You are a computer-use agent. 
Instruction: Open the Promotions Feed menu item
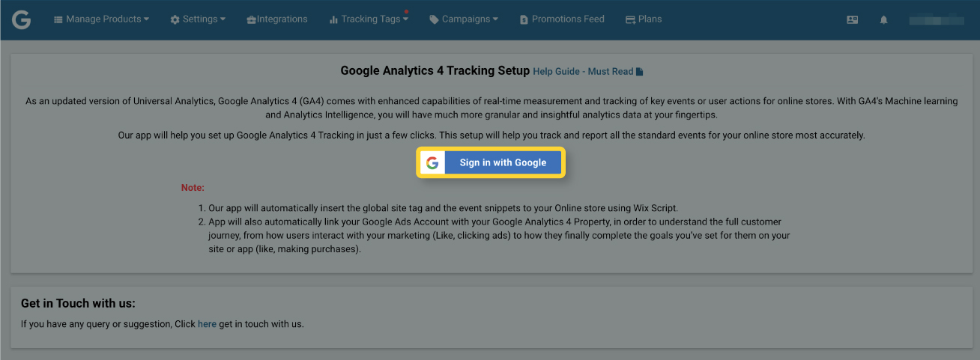click(x=562, y=19)
